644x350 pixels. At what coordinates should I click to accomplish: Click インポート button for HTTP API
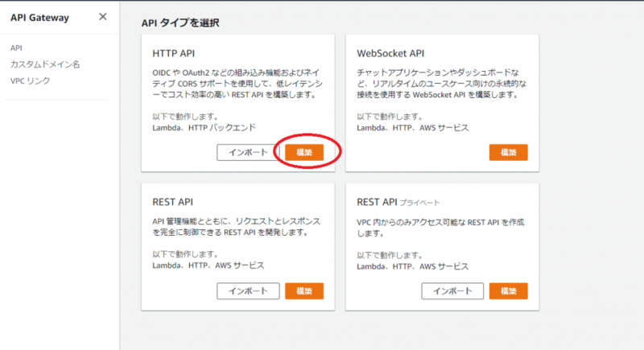248,152
